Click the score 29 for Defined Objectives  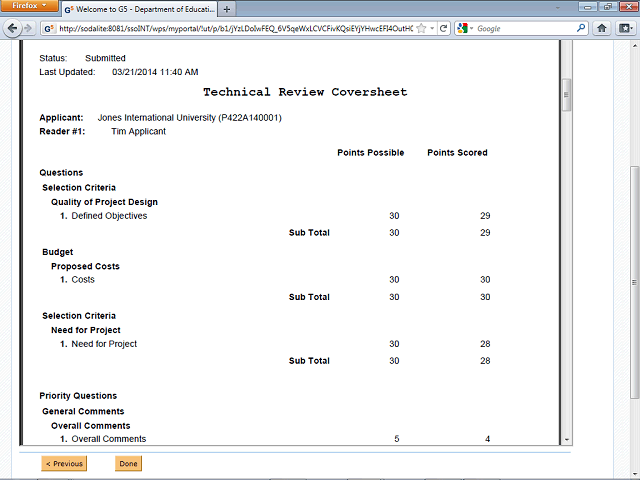pos(485,216)
